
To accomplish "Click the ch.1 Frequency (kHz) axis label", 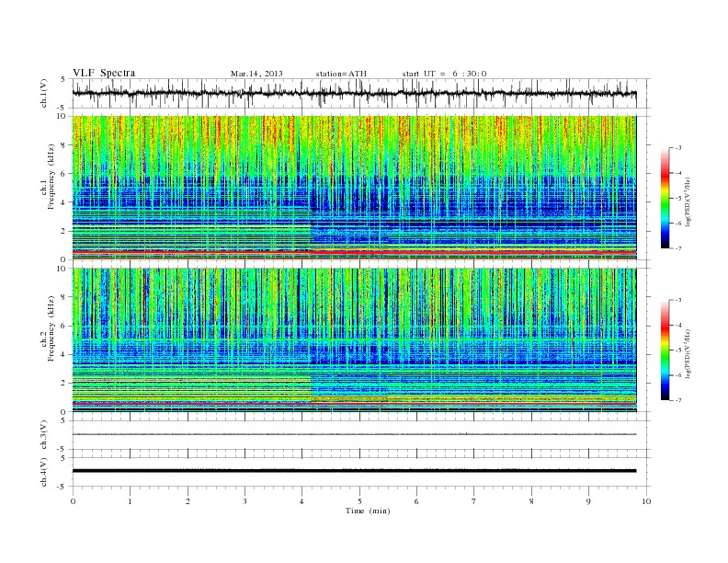I will point(48,177).
